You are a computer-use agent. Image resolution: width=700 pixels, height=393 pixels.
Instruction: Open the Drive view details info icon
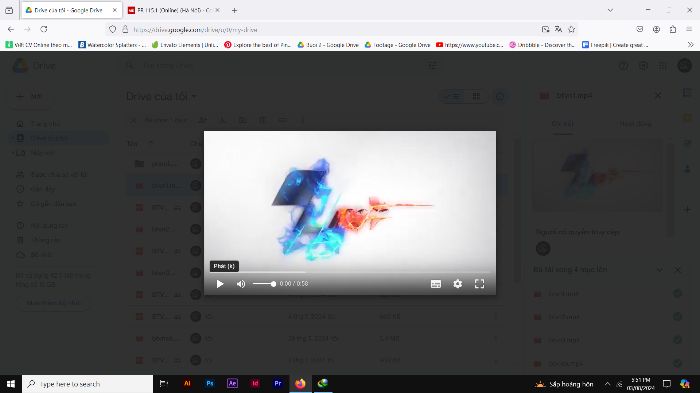(x=500, y=96)
